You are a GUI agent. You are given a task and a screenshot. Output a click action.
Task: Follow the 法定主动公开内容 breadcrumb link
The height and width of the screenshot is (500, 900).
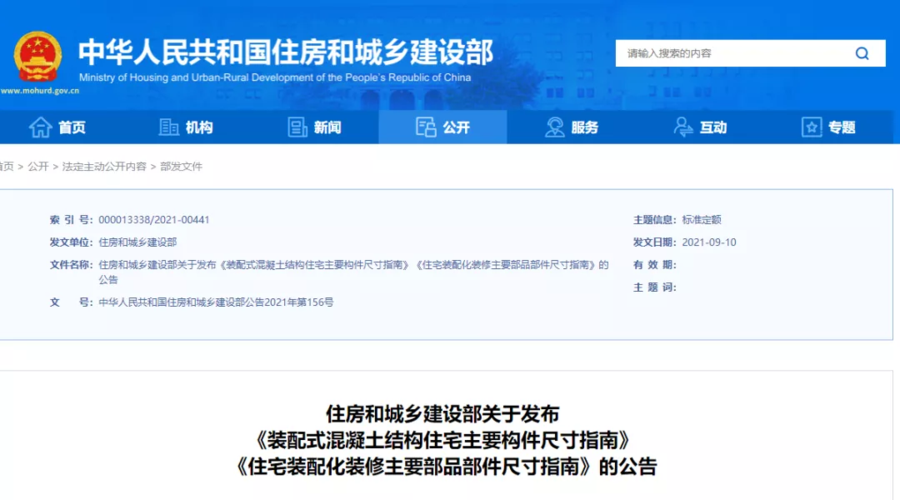104,166
